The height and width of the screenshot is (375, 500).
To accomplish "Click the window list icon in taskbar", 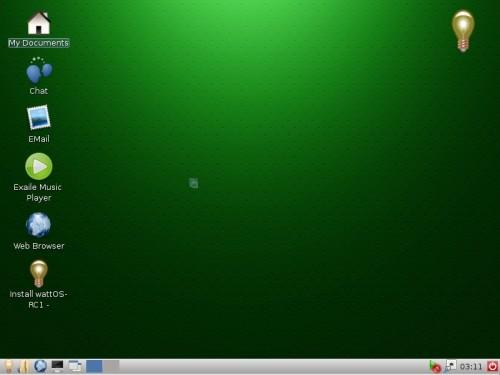I will (75, 367).
